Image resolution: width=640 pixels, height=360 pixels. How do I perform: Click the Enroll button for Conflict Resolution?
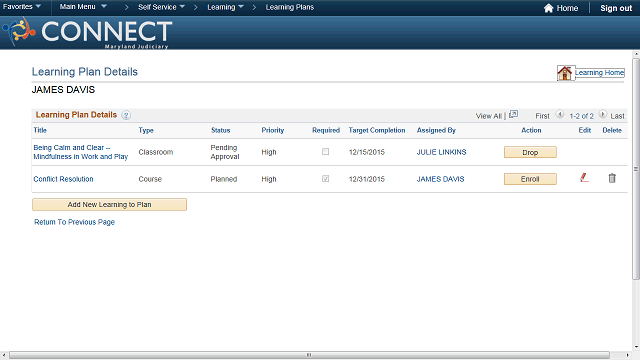[x=530, y=179]
